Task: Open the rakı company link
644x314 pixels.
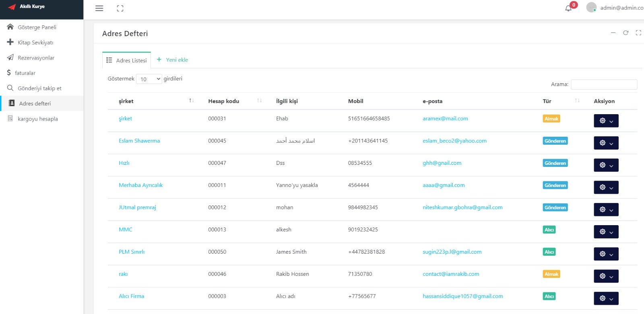Action: pyautogui.click(x=123, y=274)
